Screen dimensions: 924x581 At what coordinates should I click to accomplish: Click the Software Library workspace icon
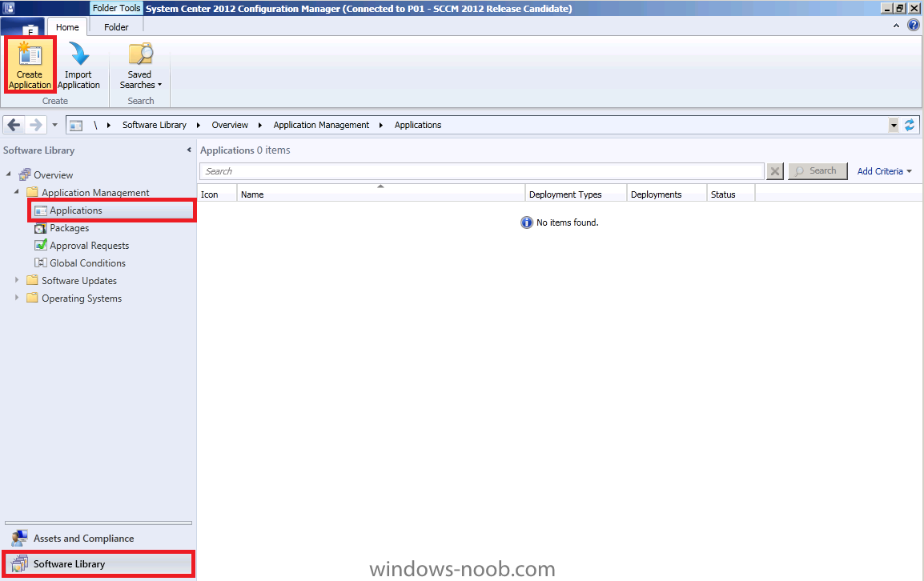(19, 564)
